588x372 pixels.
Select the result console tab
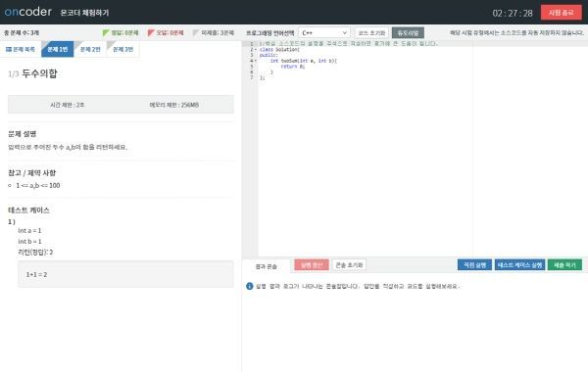tap(266, 266)
